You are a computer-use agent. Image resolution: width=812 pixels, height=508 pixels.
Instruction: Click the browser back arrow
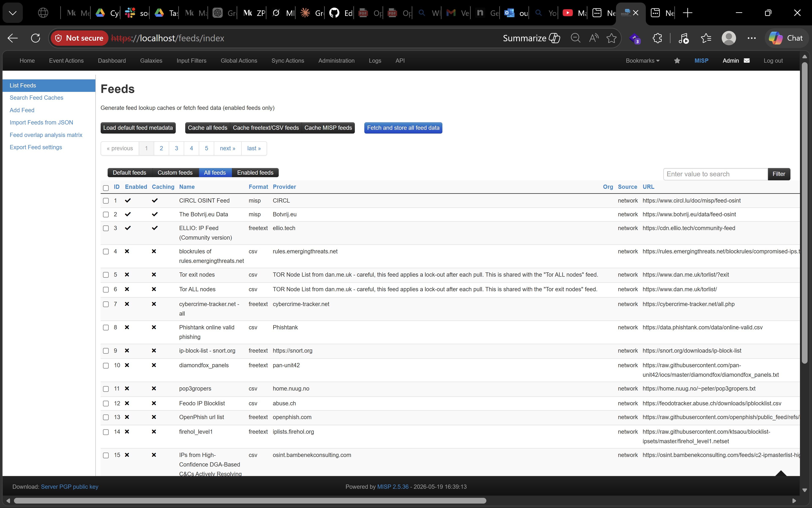click(x=13, y=38)
